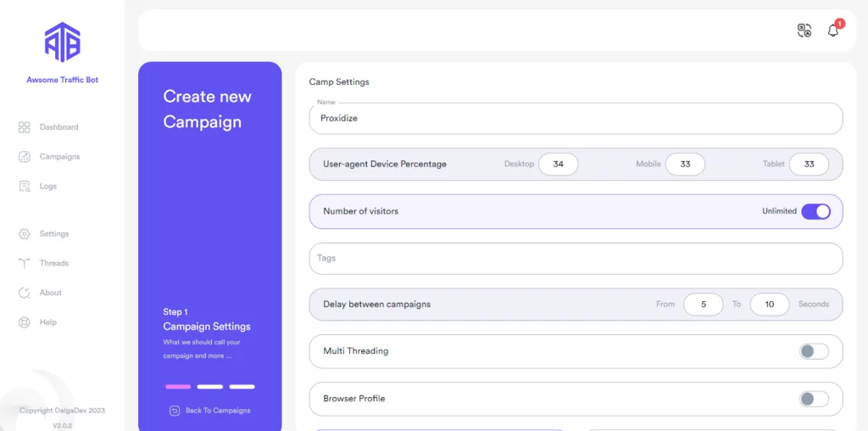Click the Help sidebar icon
Viewport: 868px width, 431px height.
tap(25, 322)
